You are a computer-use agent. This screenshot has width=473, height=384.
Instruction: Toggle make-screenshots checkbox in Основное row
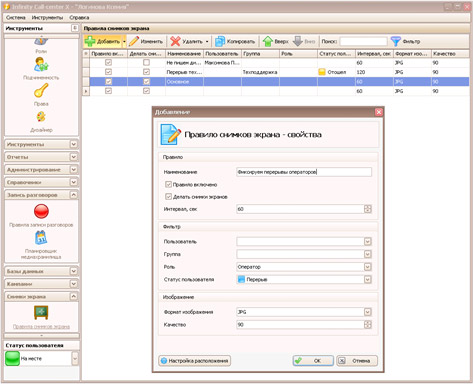pos(146,81)
